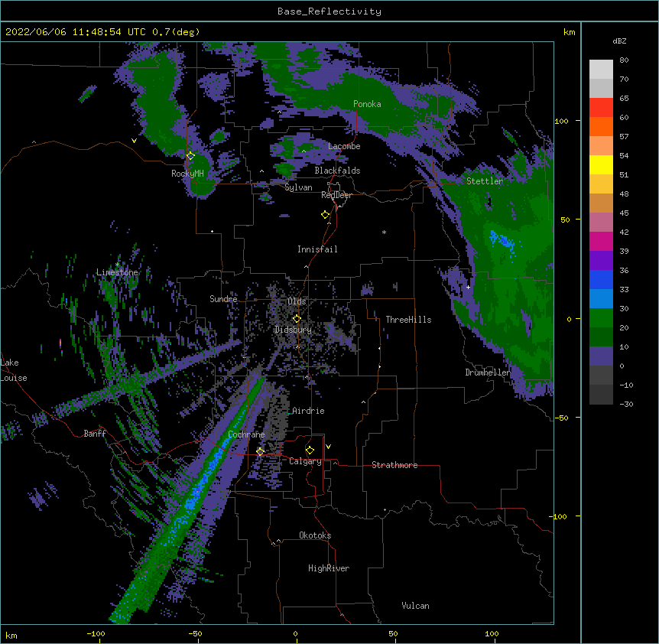This screenshot has width=659, height=644.
Task: Click the ThreeHills city label
Action: (x=408, y=320)
